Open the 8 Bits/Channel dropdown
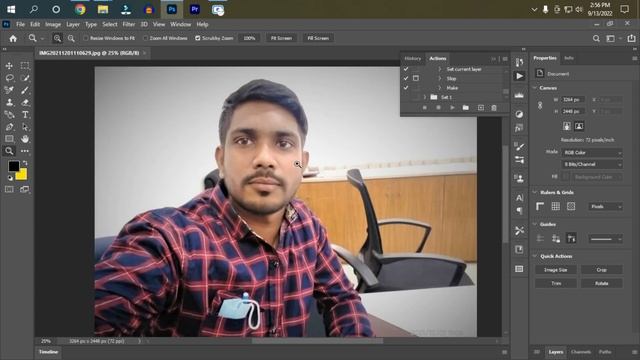 (592, 164)
